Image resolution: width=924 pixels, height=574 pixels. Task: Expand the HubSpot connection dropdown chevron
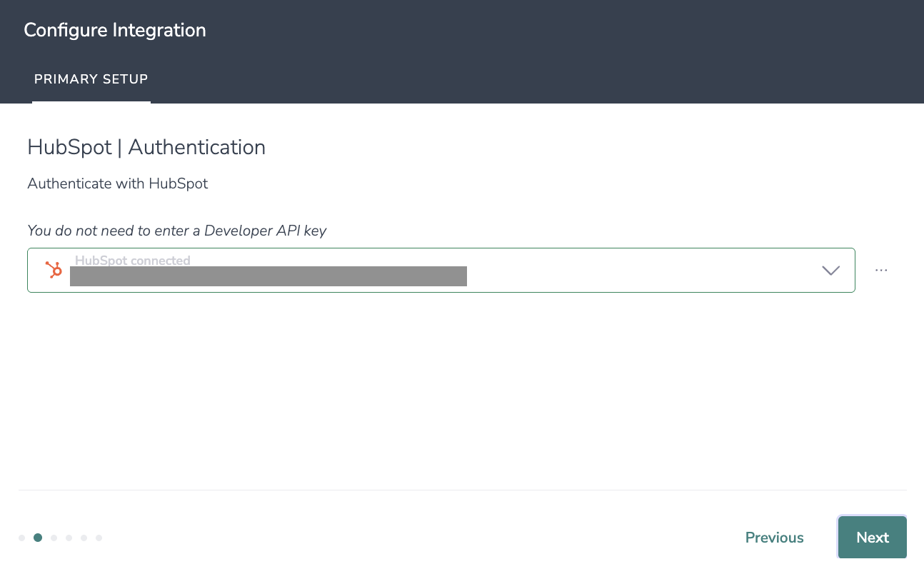coord(830,271)
